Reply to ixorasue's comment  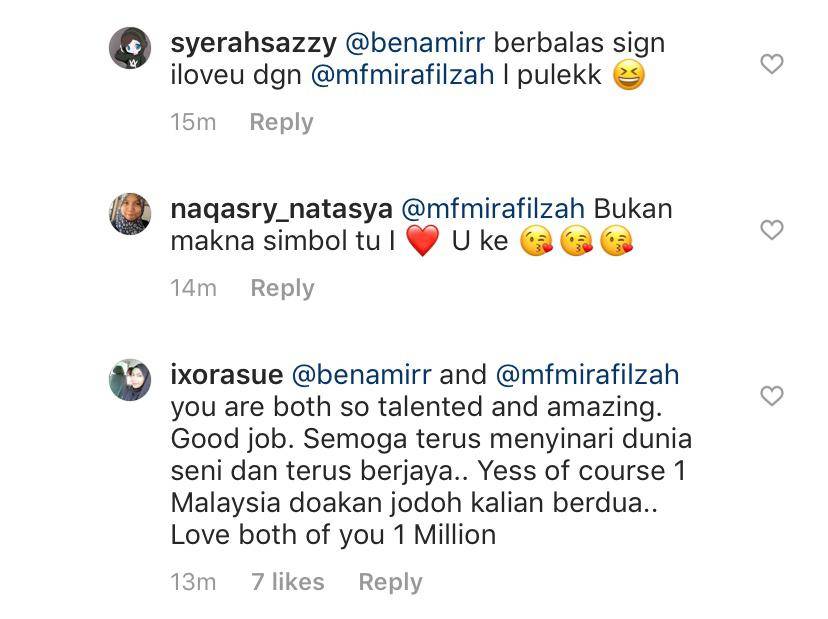pyautogui.click(x=390, y=582)
